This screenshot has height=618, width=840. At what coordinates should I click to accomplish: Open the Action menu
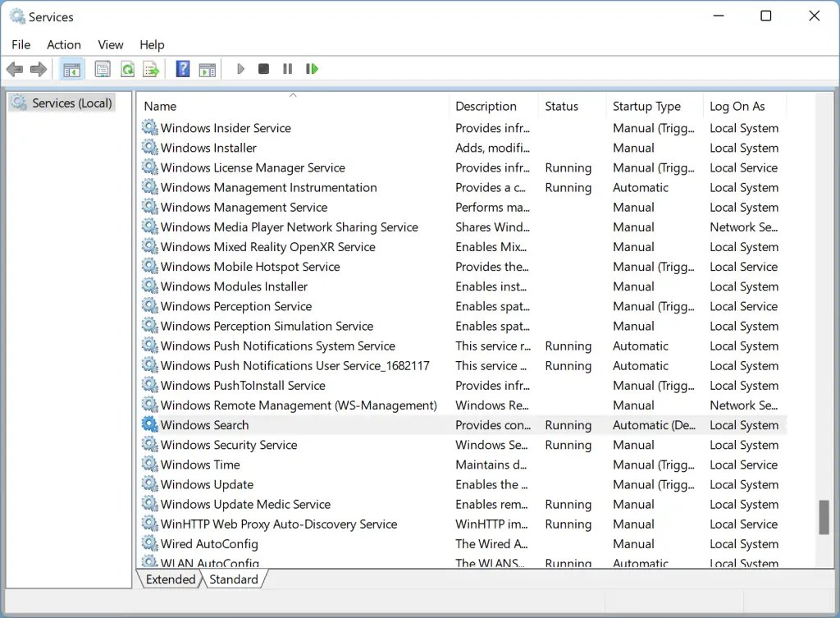click(64, 44)
